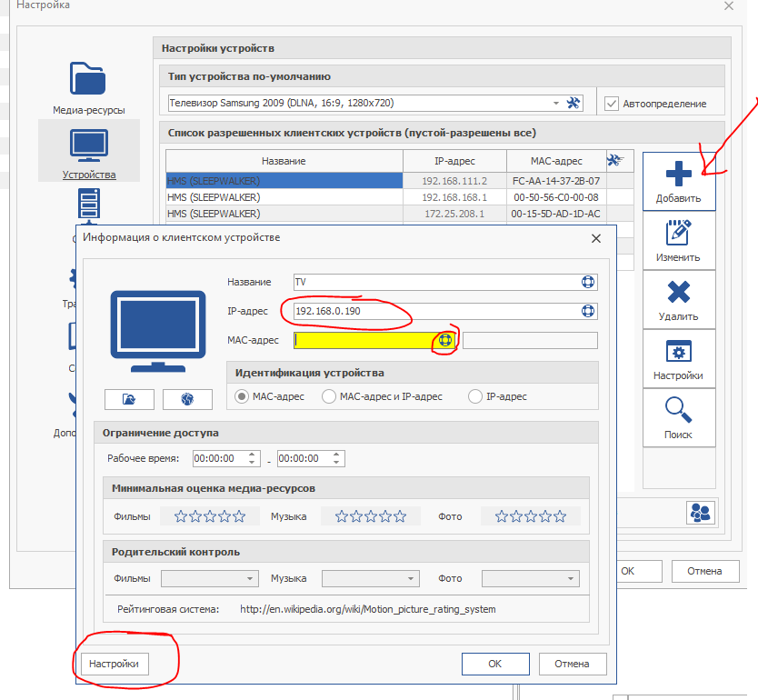Screen dimensions: 758x700
Task: Click the Изменить edit icon button
Action: (x=678, y=240)
